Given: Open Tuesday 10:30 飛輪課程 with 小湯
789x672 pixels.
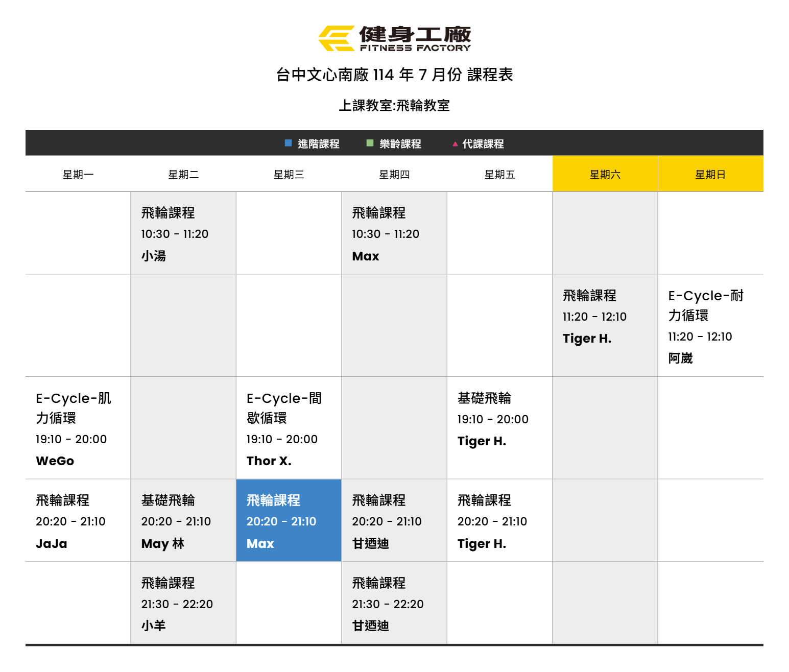Looking at the screenshot, I should pos(183,233).
